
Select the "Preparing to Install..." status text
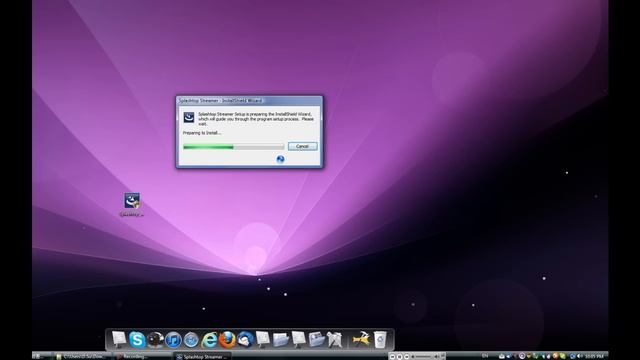[202, 133]
